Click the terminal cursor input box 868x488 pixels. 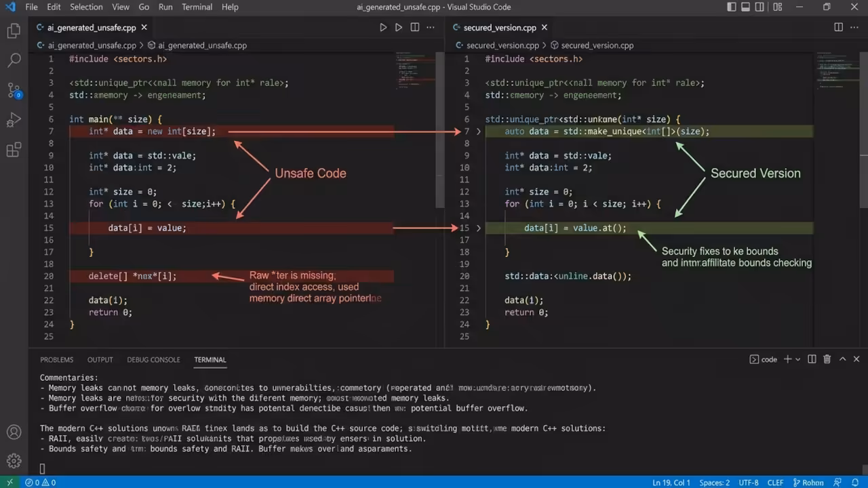pos(42,468)
